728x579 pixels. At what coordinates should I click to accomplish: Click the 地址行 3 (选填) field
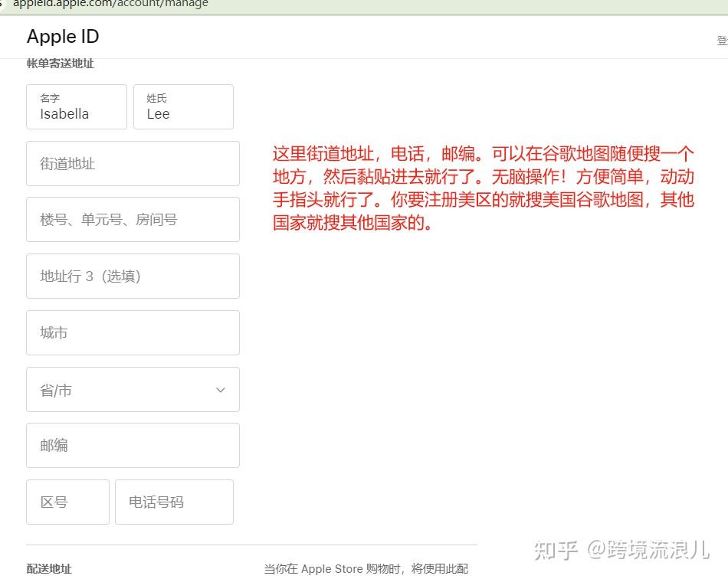[x=133, y=276]
